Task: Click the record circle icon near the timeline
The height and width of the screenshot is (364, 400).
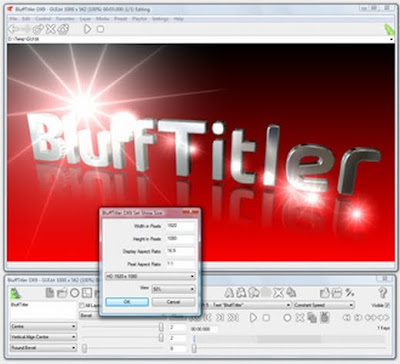Action: (287, 318)
